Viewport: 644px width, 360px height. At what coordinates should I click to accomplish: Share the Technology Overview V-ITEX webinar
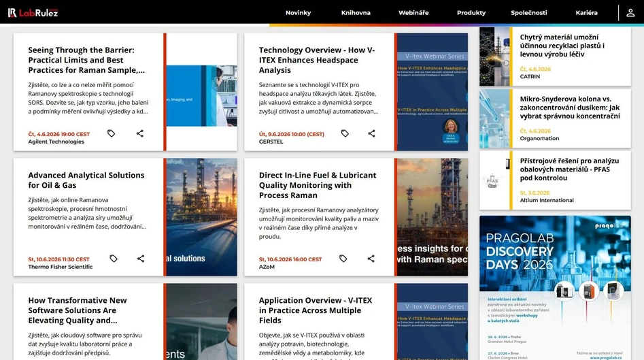coord(372,133)
